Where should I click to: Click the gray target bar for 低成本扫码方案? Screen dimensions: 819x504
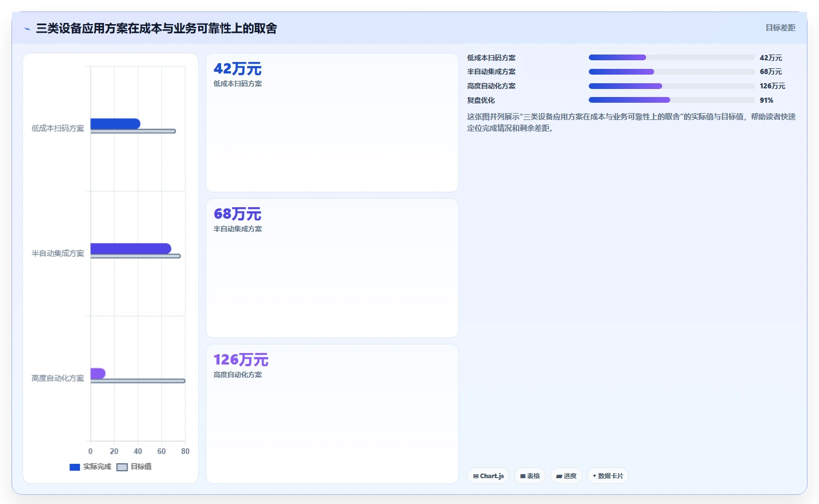[133, 131]
